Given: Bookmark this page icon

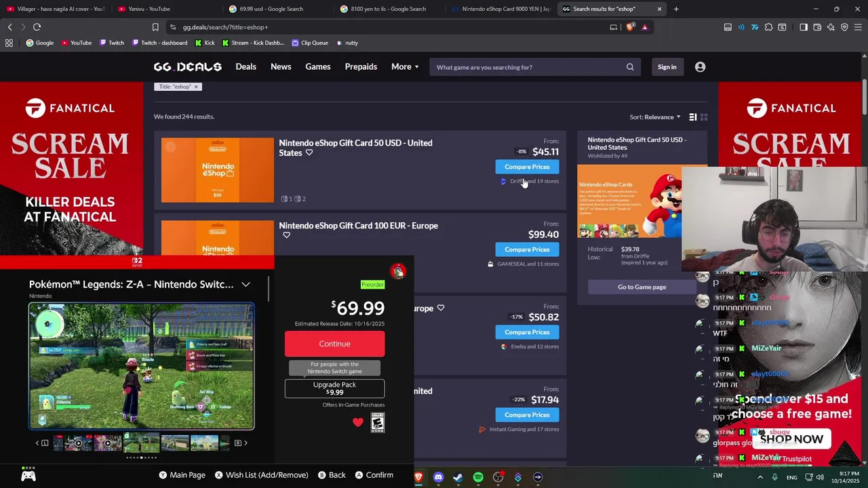Looking at the screenshot, I should (x=155, y=27).
